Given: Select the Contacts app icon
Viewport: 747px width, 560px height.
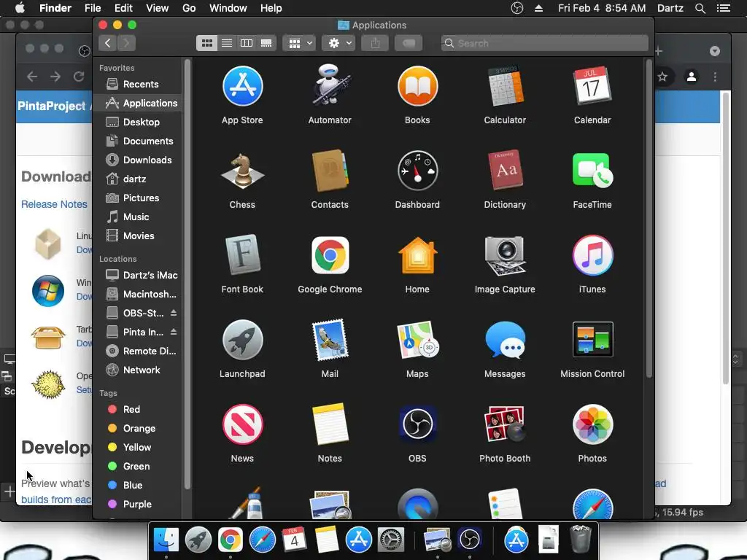Looking at the screenshot, I should [x=330, y=171].
